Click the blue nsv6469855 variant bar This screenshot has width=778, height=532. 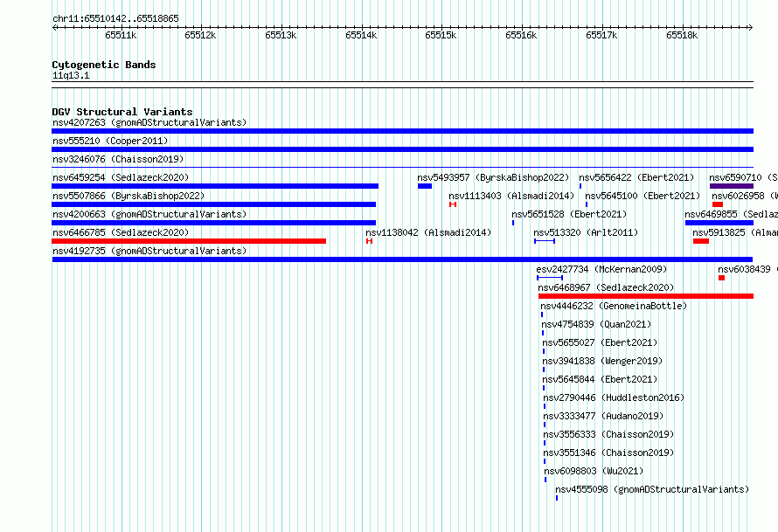point(719,223)
